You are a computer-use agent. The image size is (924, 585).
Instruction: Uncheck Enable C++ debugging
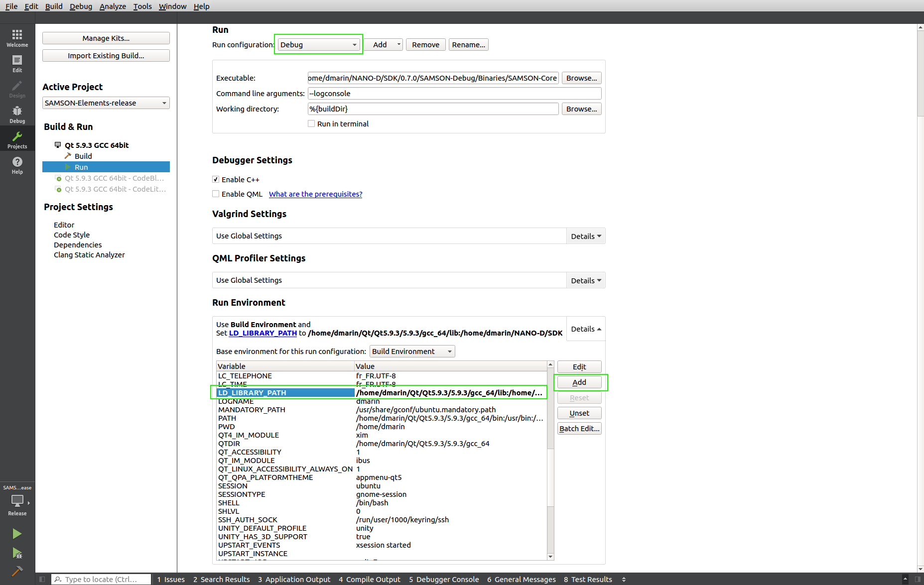click(215, 179)
